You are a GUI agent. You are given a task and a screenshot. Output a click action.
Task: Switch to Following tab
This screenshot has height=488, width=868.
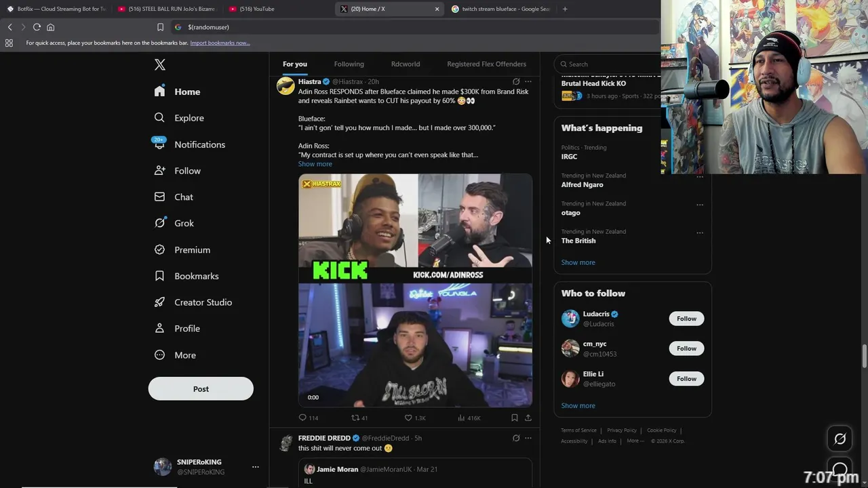349,64
